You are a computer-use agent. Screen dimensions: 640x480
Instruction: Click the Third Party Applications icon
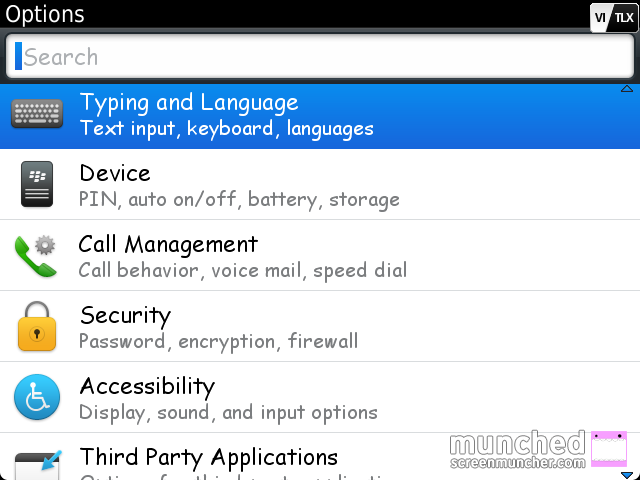[x=38, y=465]
